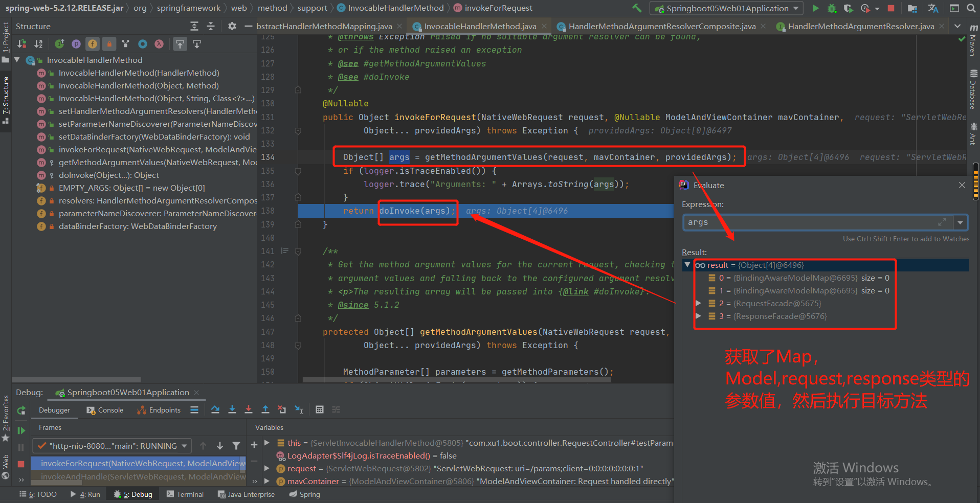Expand the request variable in the Variables pane
980x503 pixels.
(266, 468)
